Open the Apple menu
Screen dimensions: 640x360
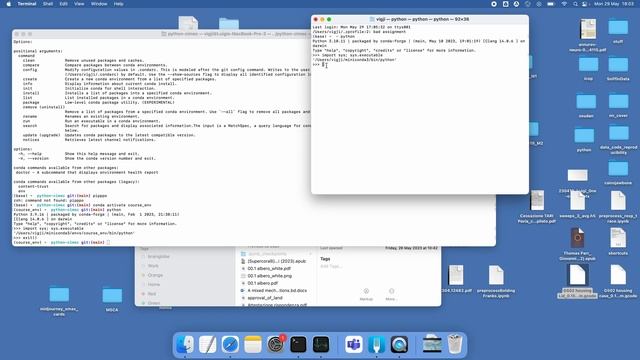click(x=8, y=4)
